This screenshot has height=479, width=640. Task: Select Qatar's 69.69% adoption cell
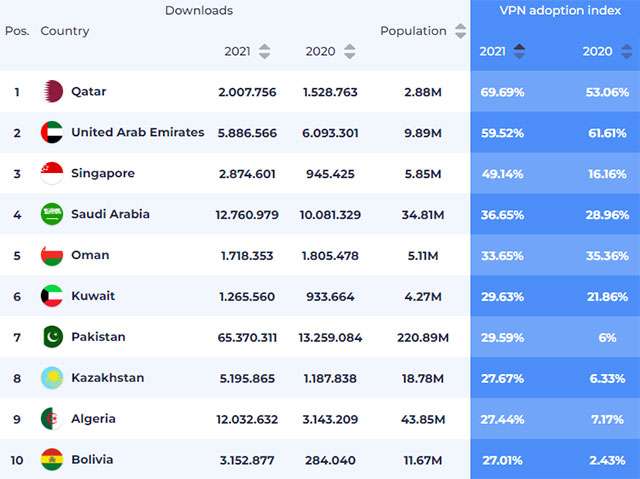click(x=502, y=92)
